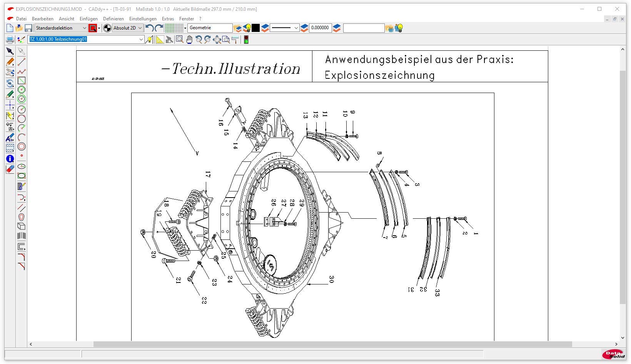Click the zoom window magnifier icon
The width and height of the screenshot is (631, 364).
click(x=179, y=39)
